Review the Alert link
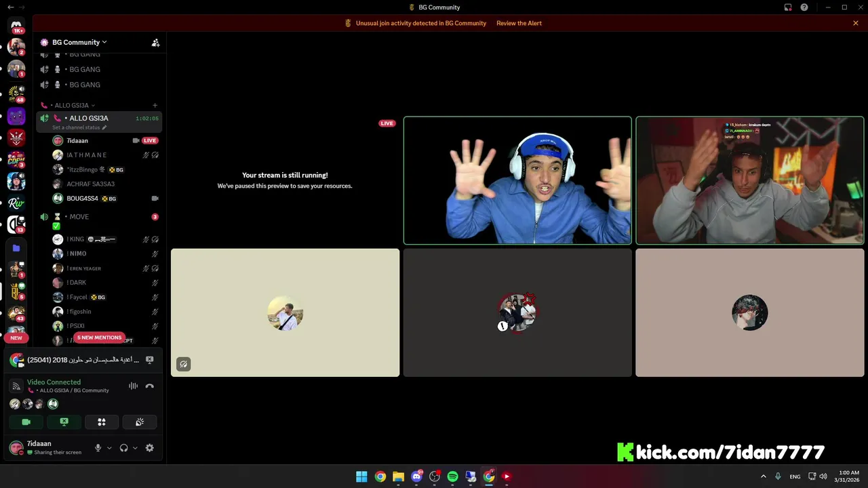 pyautogui.click(x=519, y=23)
